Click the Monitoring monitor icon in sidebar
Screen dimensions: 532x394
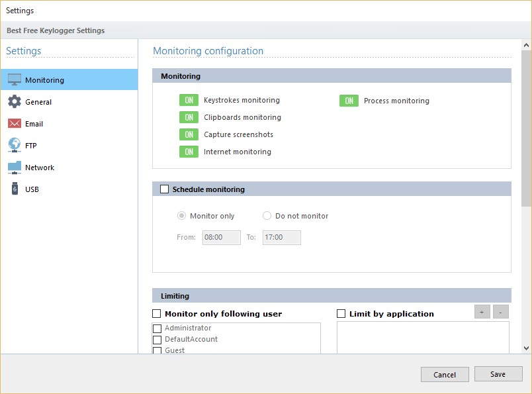[15, 80]
